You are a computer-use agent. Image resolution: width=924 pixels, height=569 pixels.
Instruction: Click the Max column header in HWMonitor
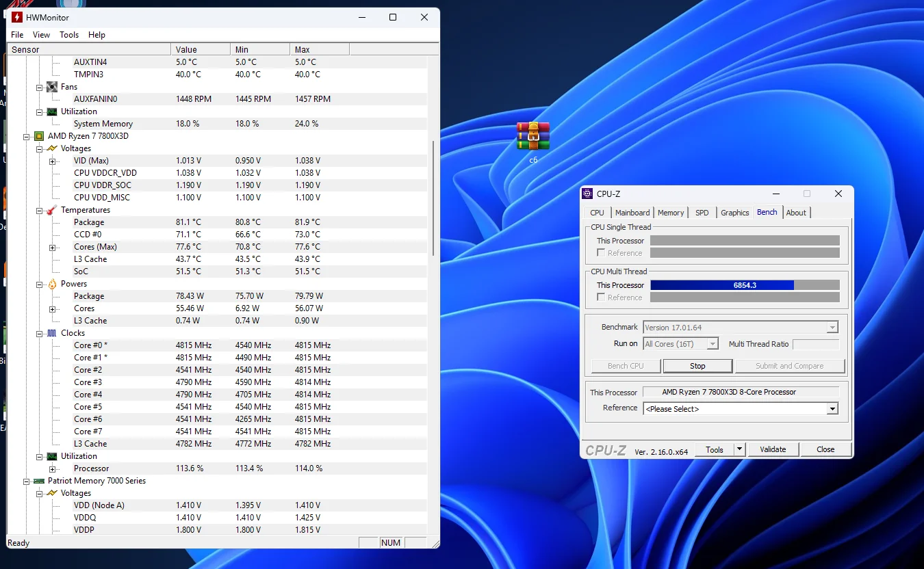(319, 49)
